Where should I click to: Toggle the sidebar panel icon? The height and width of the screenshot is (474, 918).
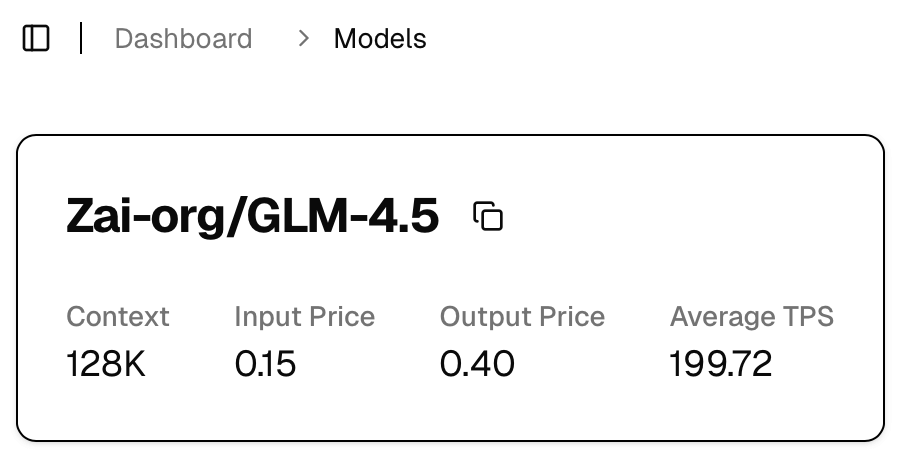click(x=36, y=39)
